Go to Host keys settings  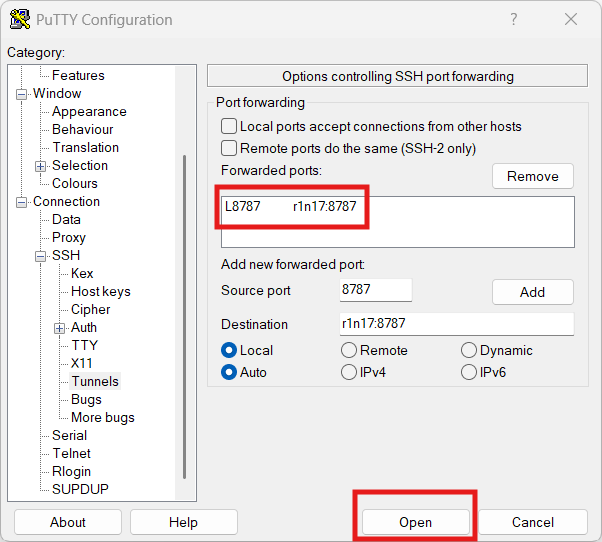coord(100,292)
